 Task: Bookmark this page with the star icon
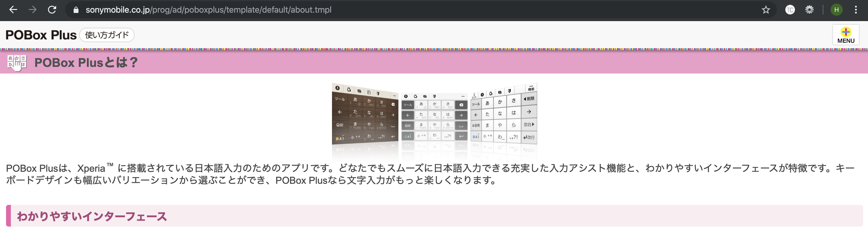(x=766, y=10)
